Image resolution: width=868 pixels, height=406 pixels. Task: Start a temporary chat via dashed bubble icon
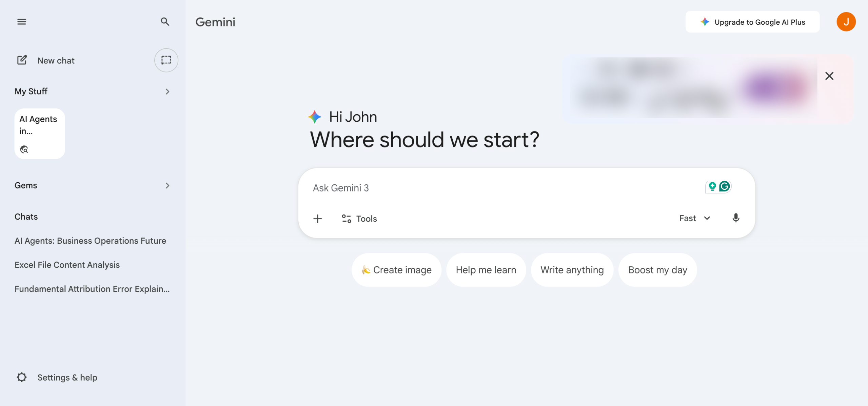[x=166, y=60]
